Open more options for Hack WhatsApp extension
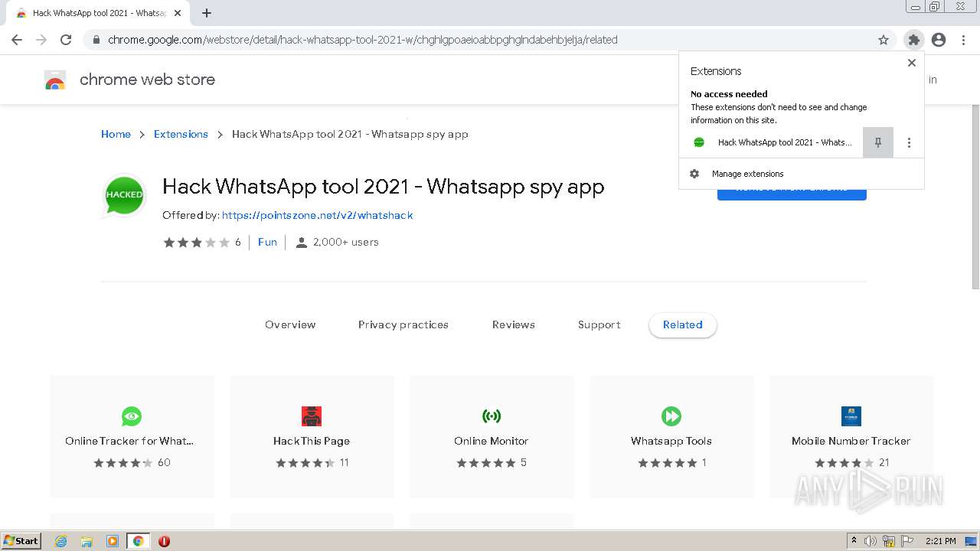The width and height of the screenshot is (980, 551). [909, 142]
